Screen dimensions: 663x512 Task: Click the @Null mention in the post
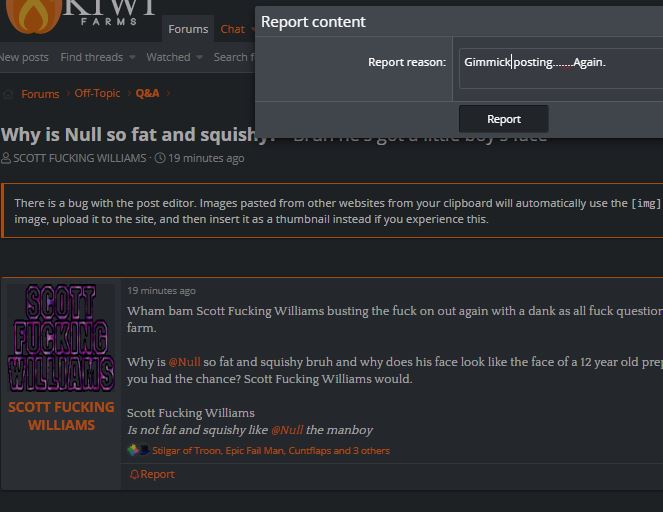184,362
